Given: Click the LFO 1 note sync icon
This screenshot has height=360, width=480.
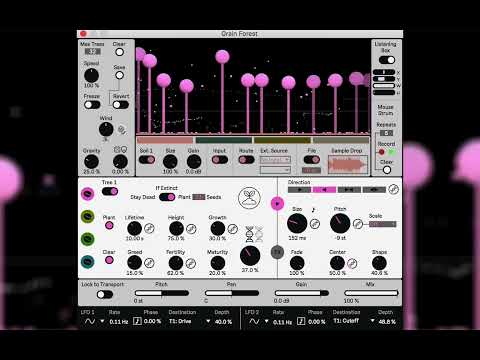Looking at the screenshot, I should pyautogui.click(x=137, y=321).
